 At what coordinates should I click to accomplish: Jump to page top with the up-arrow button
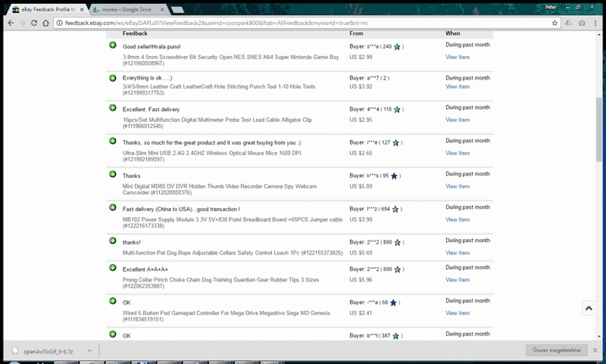(589, 308)
